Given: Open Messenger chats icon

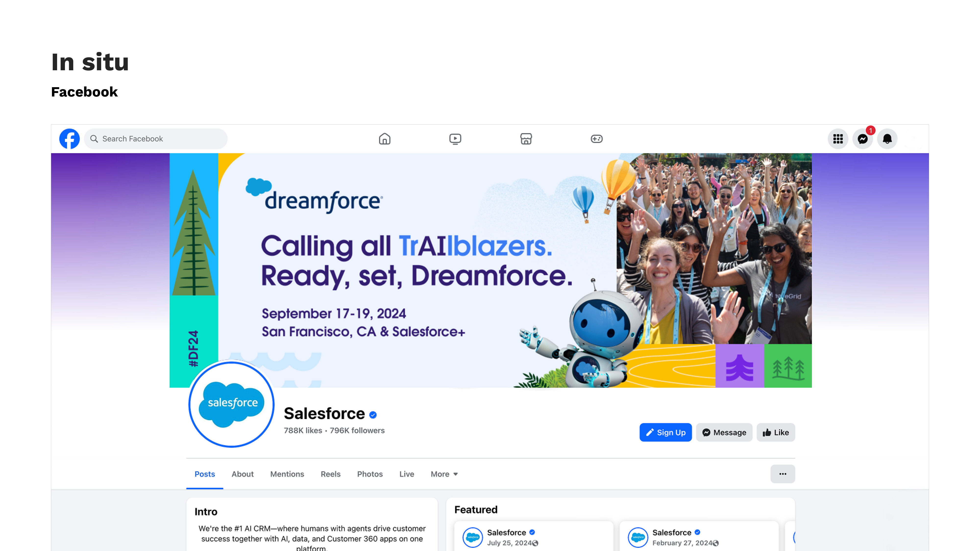Looking at the screenshot, I should pyautogui.click(x=862, y=139).
